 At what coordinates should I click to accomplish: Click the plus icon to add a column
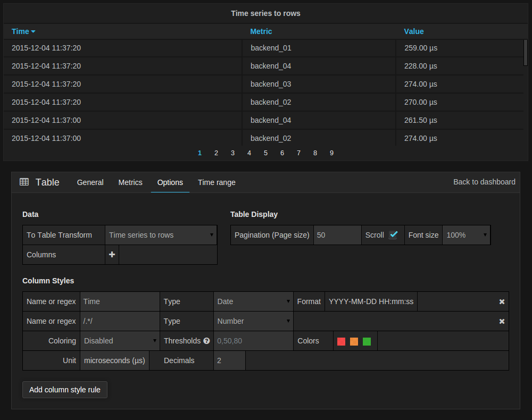coord(112,255)
